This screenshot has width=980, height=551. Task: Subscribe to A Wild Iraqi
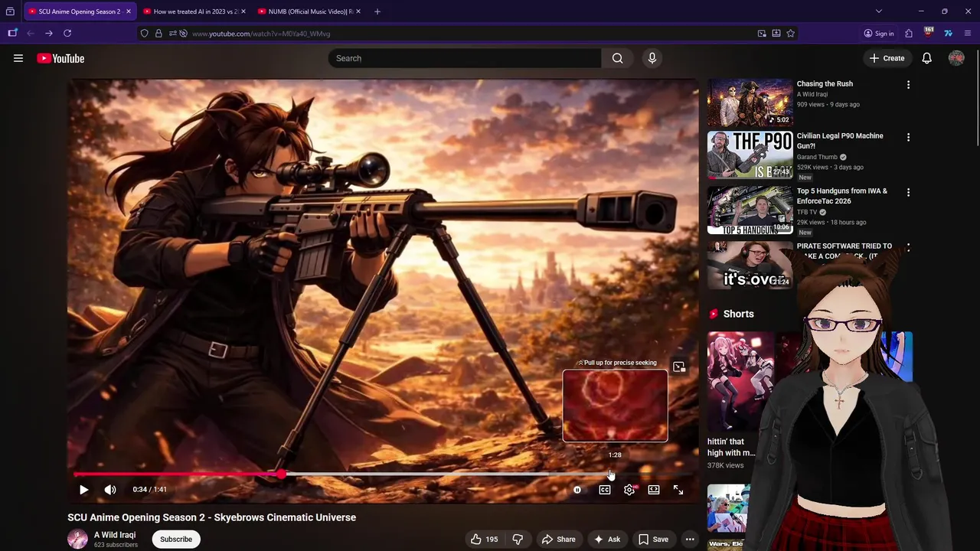[x=176, y=540]
